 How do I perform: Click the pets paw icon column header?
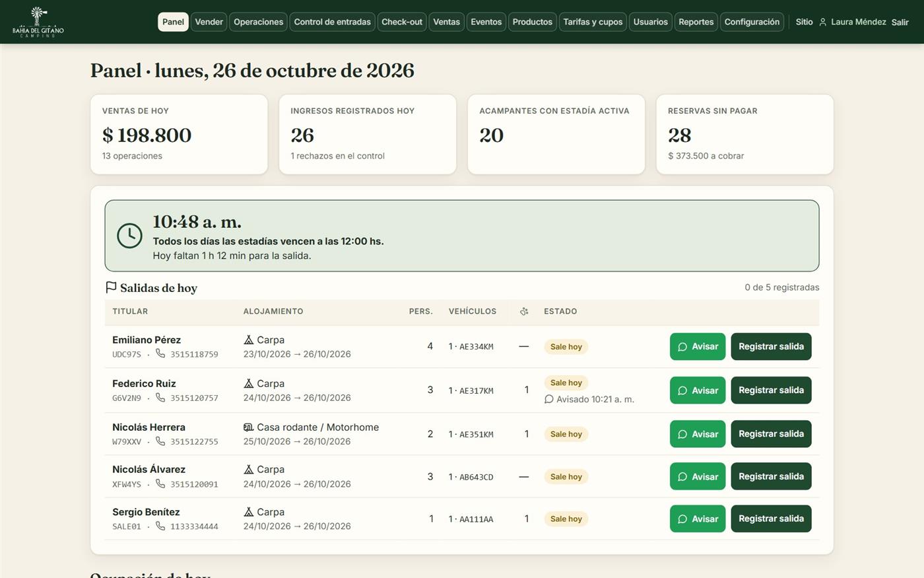[524, 311]
